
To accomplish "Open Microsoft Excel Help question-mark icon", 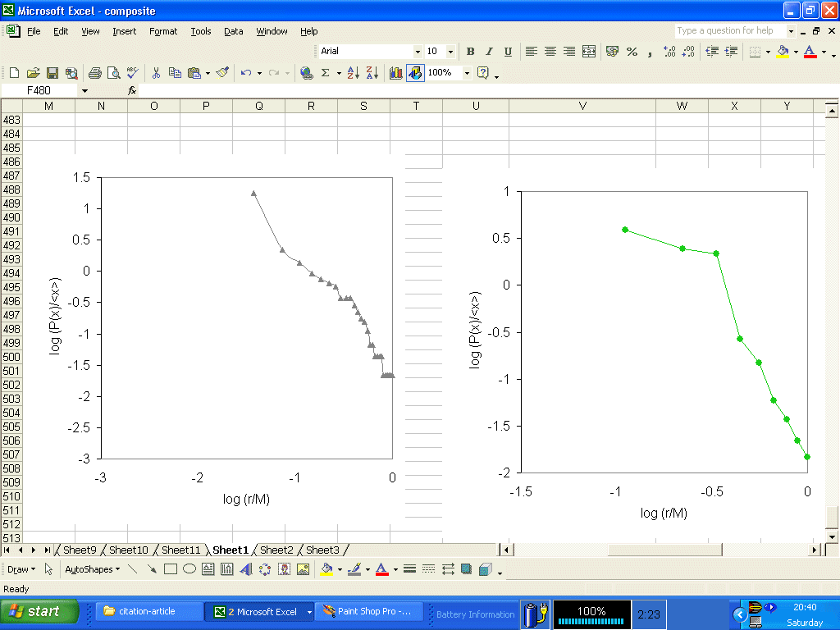I will pyautogui.click(x=482, y=73).
